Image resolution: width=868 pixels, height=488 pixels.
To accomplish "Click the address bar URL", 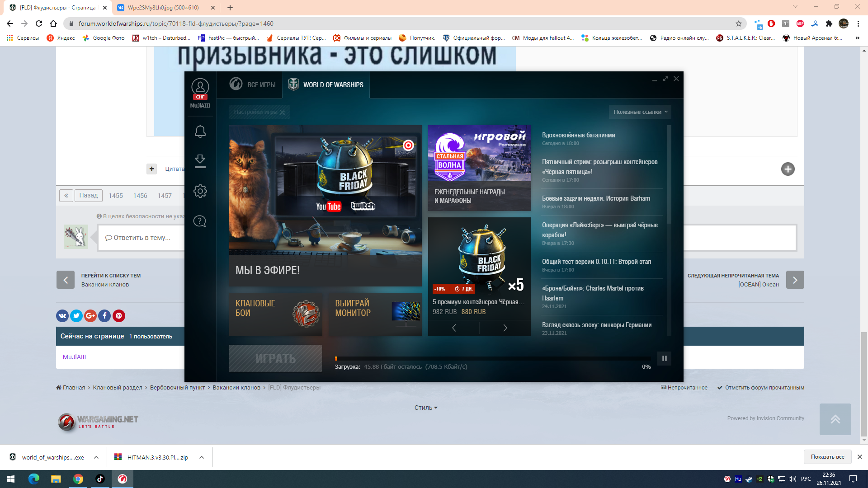I will pyautogui.click(x=176, y=23).
